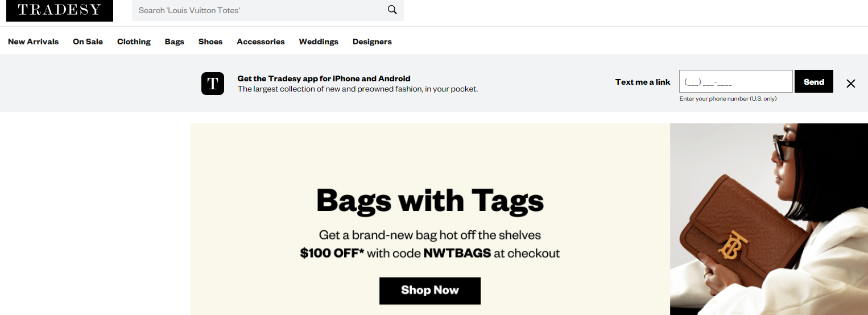Open the New Arrivals menu
Image resolution: width=868 pixels, height=315 pixels.
click(x=33, y=42)
